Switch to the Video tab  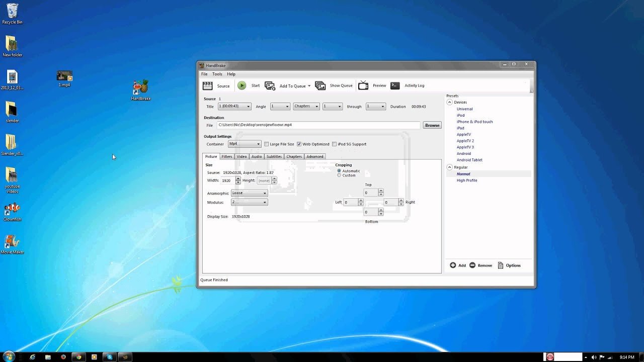click(242, 156)
